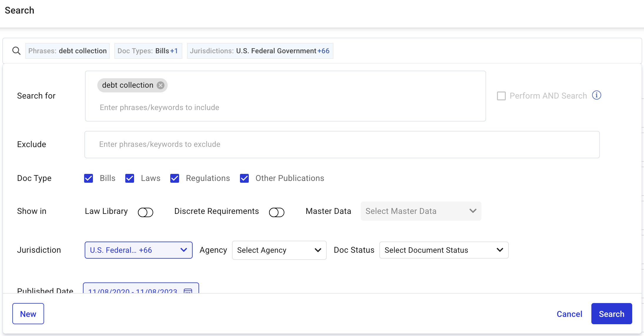Open the AND search info icon

pos(596,95)
